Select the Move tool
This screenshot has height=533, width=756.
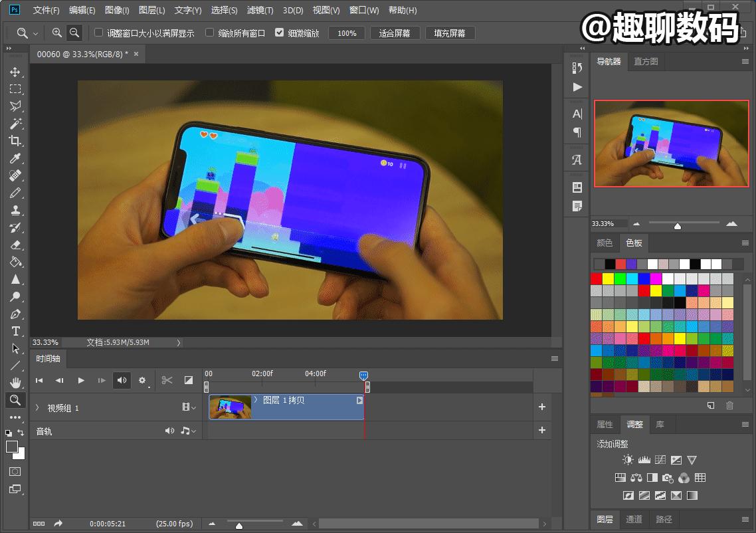point(15,72)
